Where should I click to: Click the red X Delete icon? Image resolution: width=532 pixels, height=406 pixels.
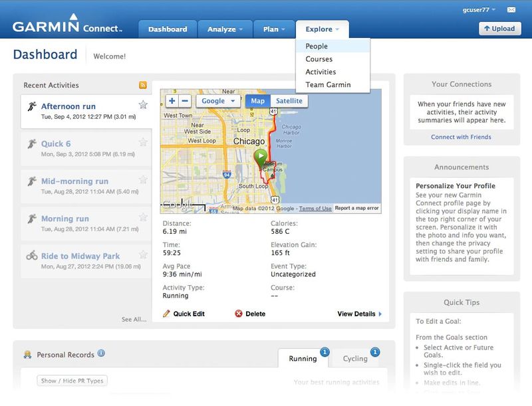point(239,314)
